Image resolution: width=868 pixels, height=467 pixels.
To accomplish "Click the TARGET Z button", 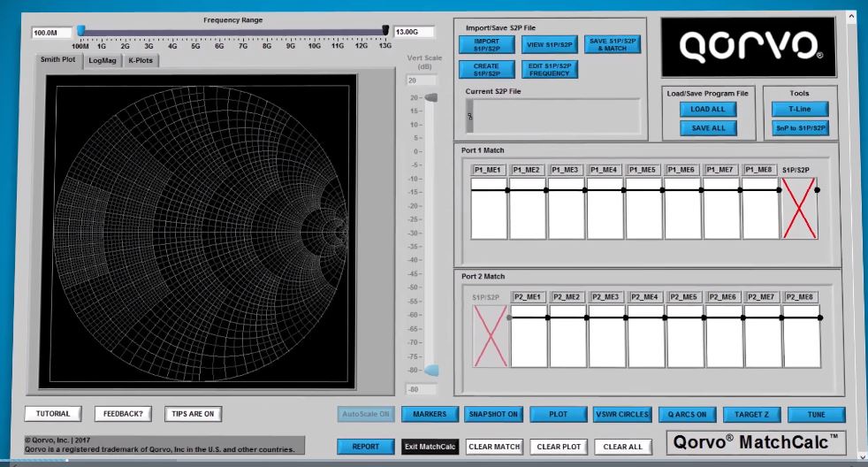I will pyautogui.click(x=751, y=414).
